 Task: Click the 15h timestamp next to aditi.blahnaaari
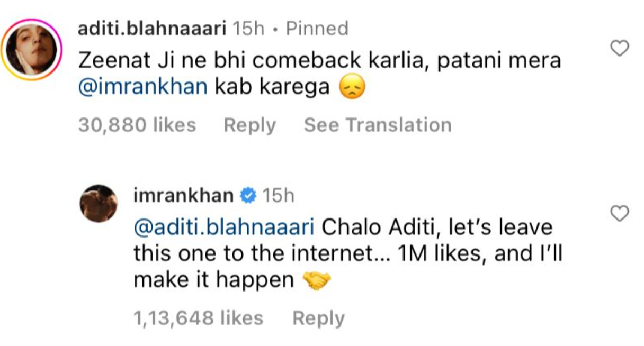(x=249, y=29)
